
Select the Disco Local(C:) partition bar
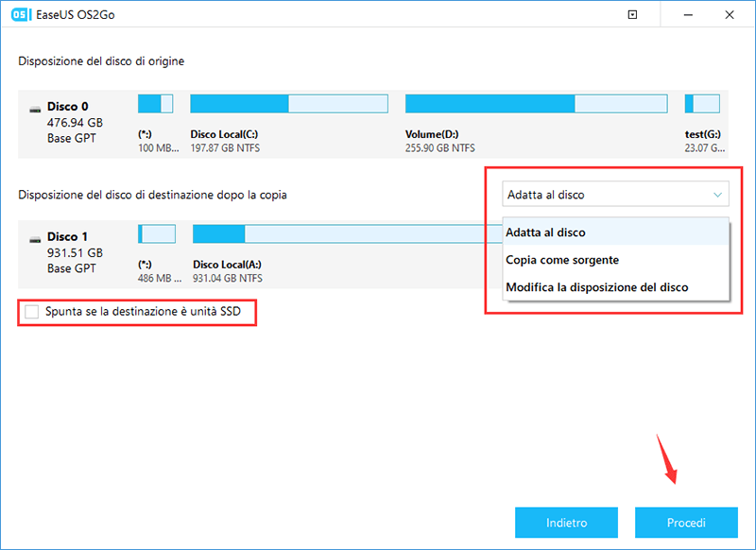[x=289, y=104]
